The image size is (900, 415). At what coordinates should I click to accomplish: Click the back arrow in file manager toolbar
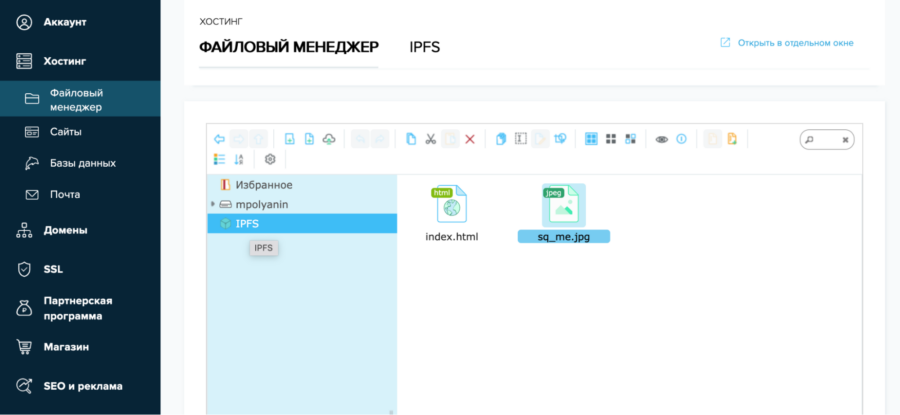[219, 139]
